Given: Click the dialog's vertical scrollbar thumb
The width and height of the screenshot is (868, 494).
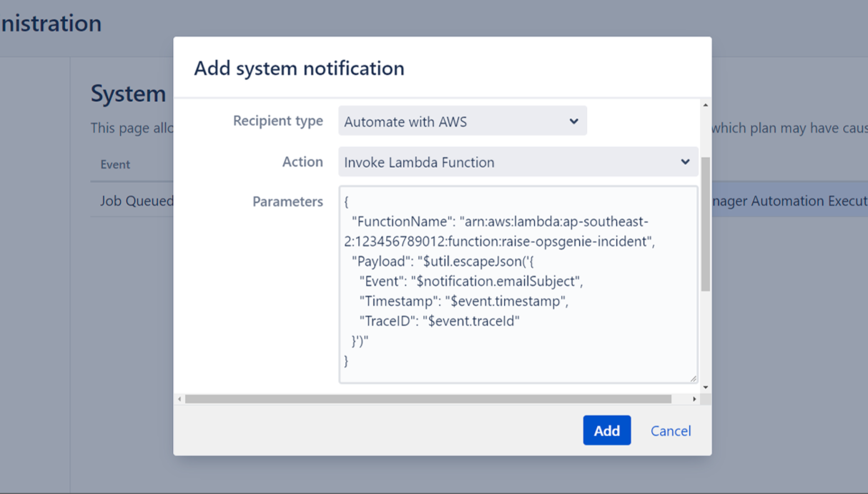Looking at the screenshot, I should coord(706,224).
